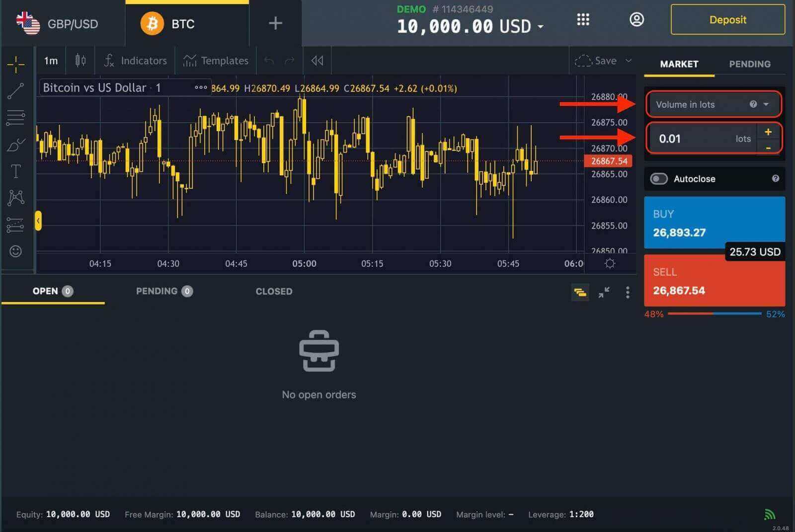Open the CLOSED orders tab

[x=274, y=292]
